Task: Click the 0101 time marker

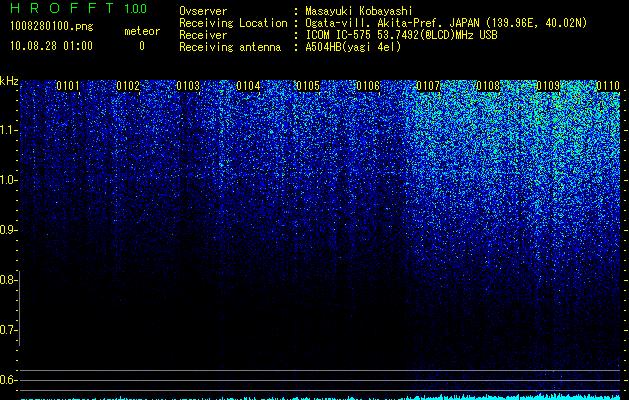Action: point(68,86)
